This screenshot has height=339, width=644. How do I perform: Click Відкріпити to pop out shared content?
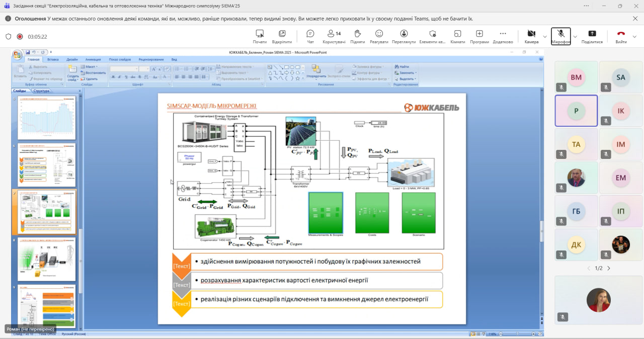pyautogui.click(x=282, y=36)
